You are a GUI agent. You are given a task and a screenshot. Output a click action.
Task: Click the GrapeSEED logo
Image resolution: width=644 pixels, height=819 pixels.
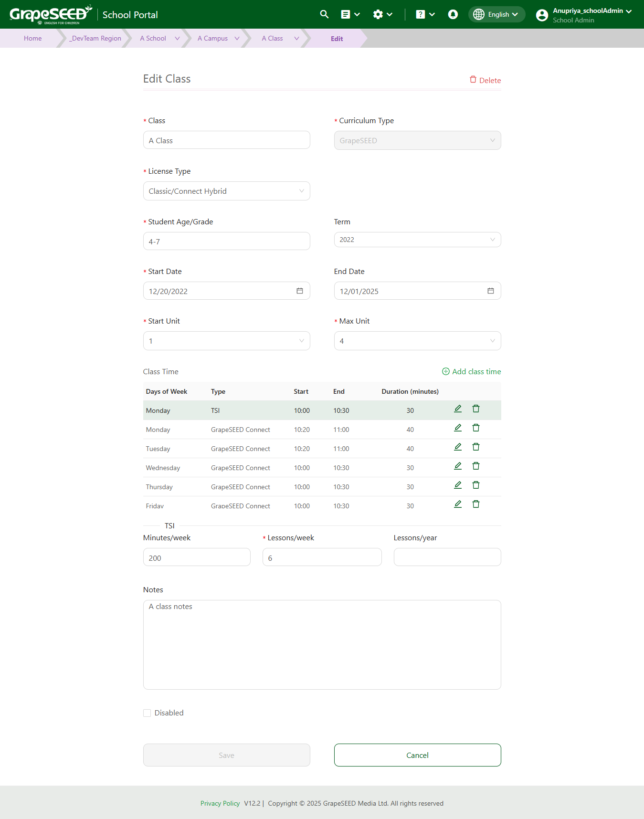coord(51,14)
